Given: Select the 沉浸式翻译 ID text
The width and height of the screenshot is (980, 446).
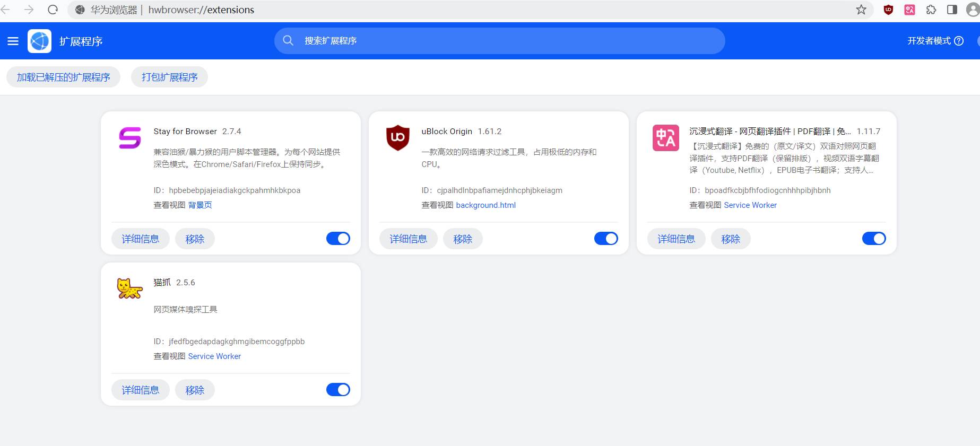Looking at the screenshot, I should click(x=760, y=190).
